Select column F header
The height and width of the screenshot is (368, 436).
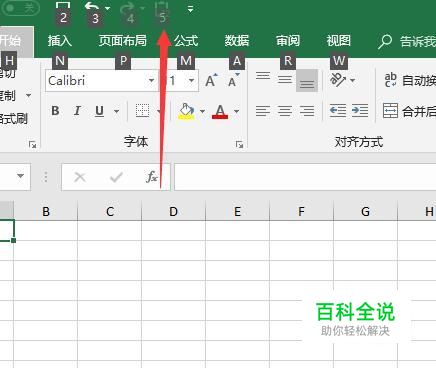pyautogui.click(x=301, y=211)
